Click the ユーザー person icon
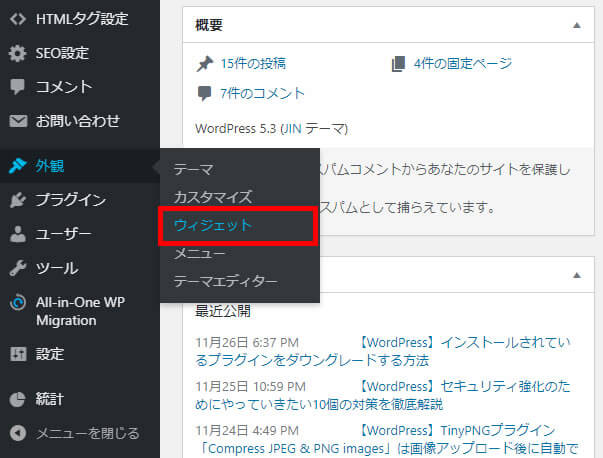 point(17,234)
